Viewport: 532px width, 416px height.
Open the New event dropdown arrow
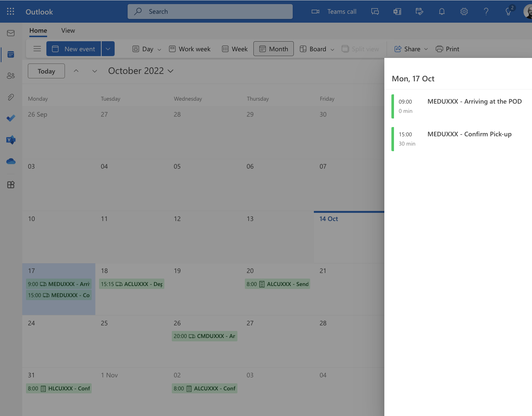click(108, 49)
